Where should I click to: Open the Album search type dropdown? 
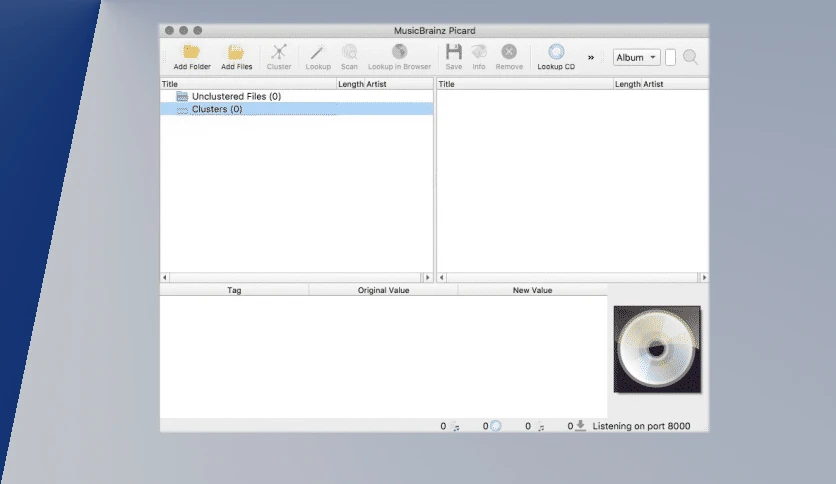637,57
